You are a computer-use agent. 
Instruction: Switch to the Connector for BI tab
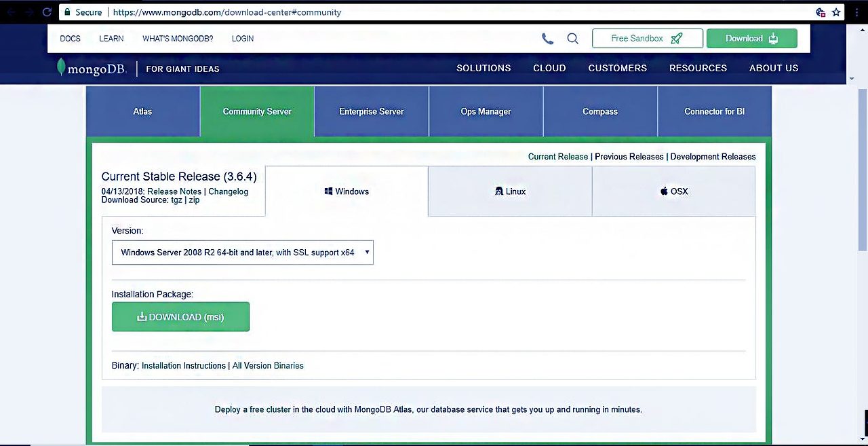715,111
